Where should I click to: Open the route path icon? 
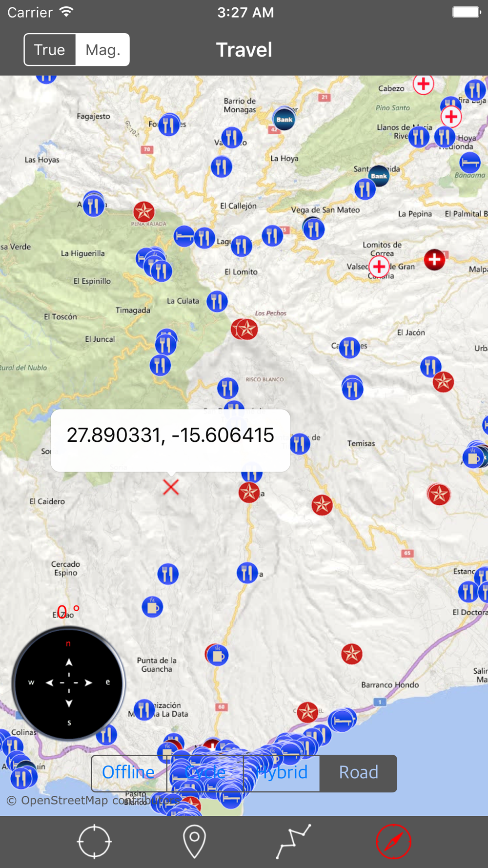coord(294,842)
